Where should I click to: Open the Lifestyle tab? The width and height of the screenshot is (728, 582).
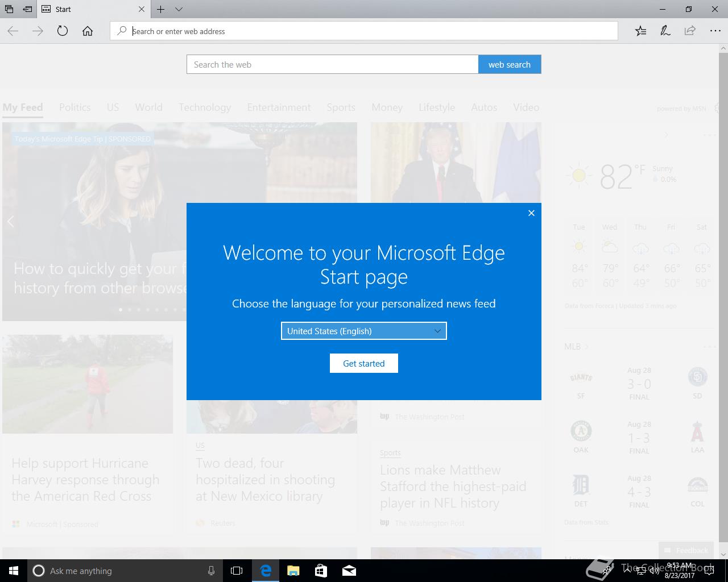pyautogui.click(x=437, y=107)
